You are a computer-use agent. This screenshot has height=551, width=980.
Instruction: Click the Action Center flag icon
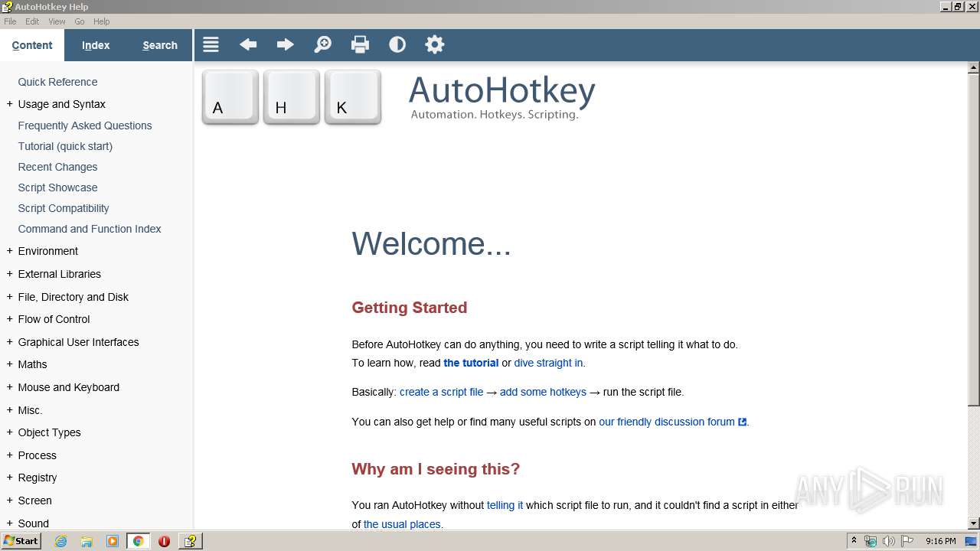coord(907,541)
